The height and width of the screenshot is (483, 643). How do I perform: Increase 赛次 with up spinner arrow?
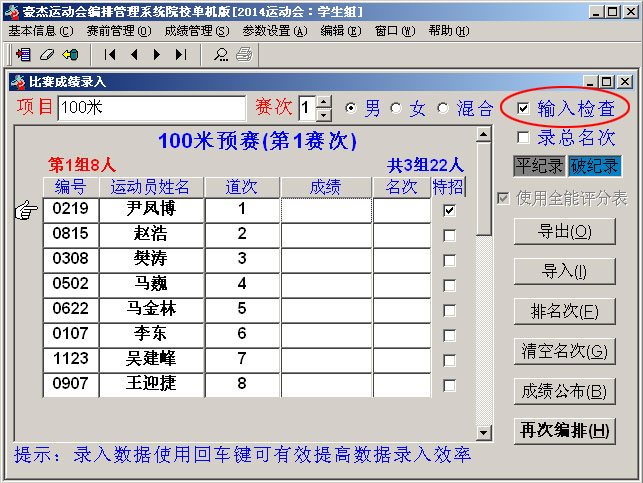pos(324,102)
